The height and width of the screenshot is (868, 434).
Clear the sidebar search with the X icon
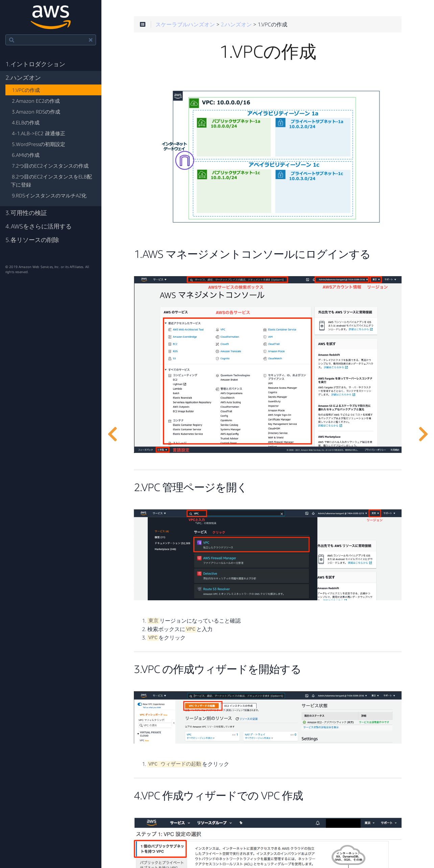(x=91, y=40)
